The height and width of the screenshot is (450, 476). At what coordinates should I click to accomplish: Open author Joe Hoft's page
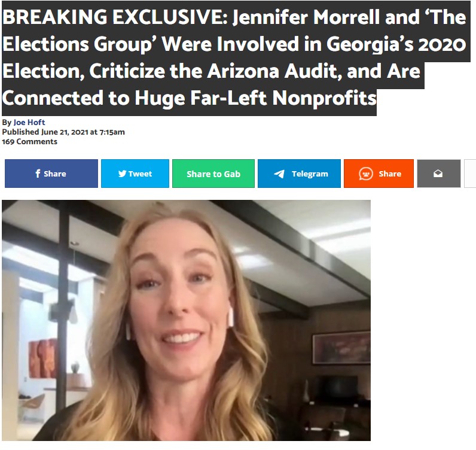click(29, 122)
